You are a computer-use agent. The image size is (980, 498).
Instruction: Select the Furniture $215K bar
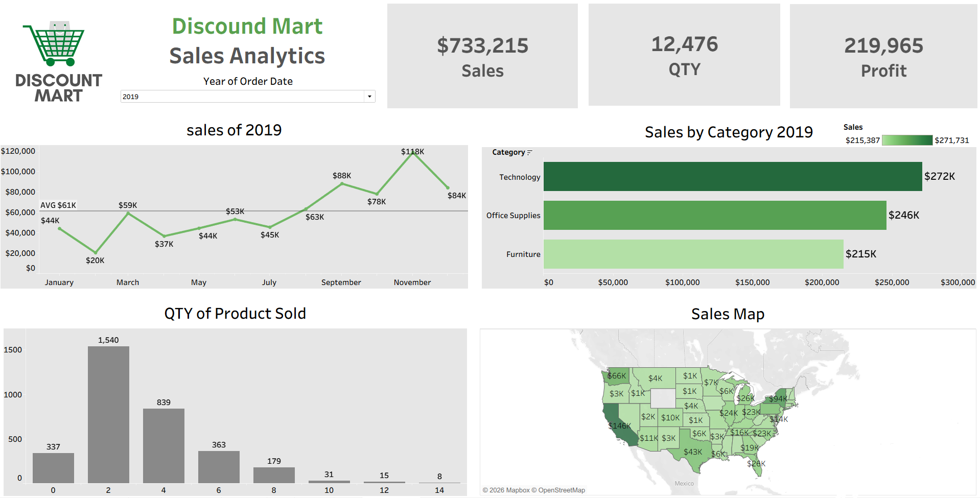pyautogui.click(x=693, y=254)
